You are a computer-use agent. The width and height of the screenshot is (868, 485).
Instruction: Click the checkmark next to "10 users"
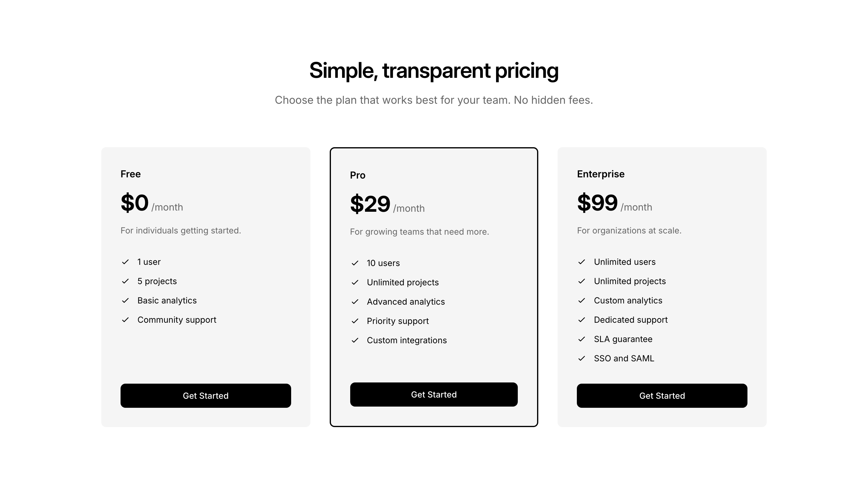pos(355,263)
